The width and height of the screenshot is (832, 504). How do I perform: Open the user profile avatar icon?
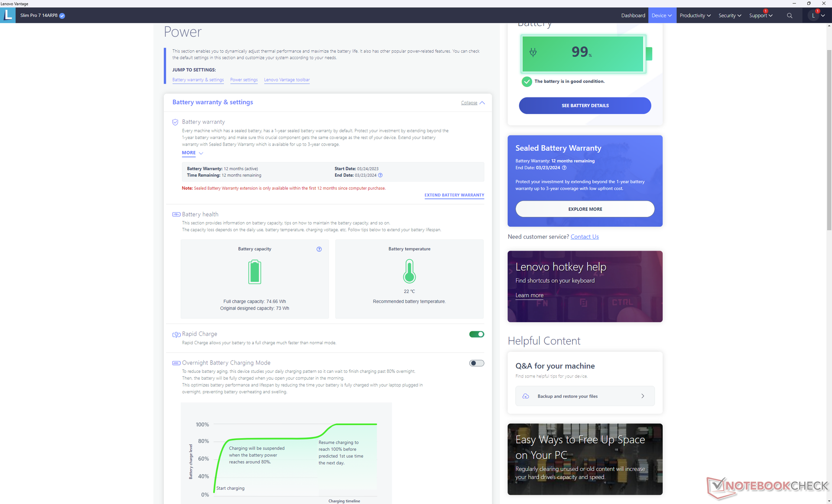[x=813, y=16]
